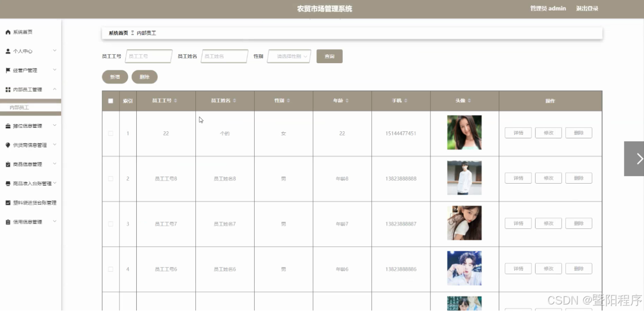Screen dimensions: 644x311
Task: Select the 内部员工 submenu item
Action: tap(31, 107)
